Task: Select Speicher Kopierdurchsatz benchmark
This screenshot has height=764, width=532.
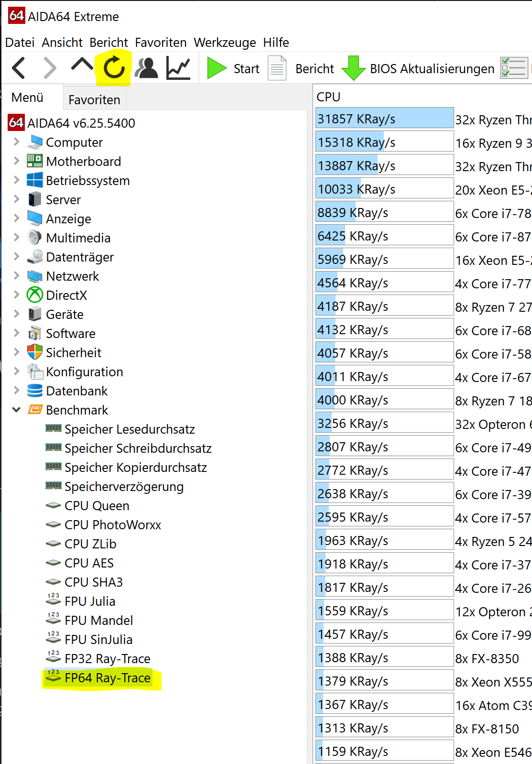Action: click(136, 468)
